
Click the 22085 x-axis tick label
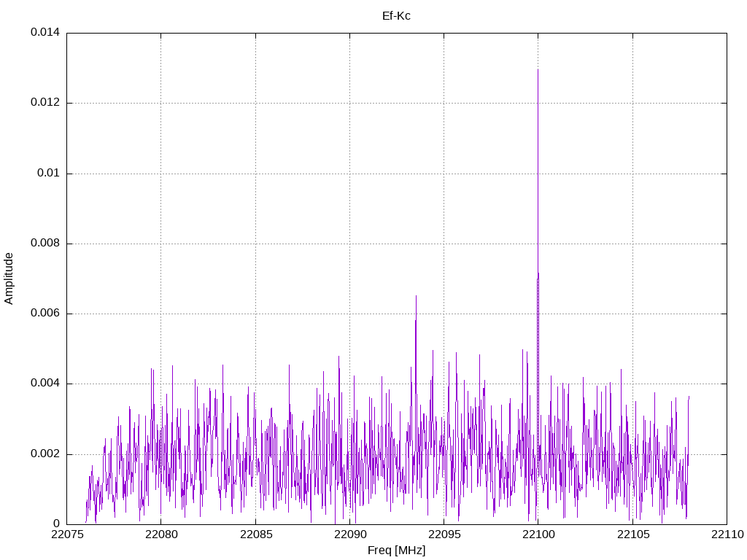click(255, 535)
